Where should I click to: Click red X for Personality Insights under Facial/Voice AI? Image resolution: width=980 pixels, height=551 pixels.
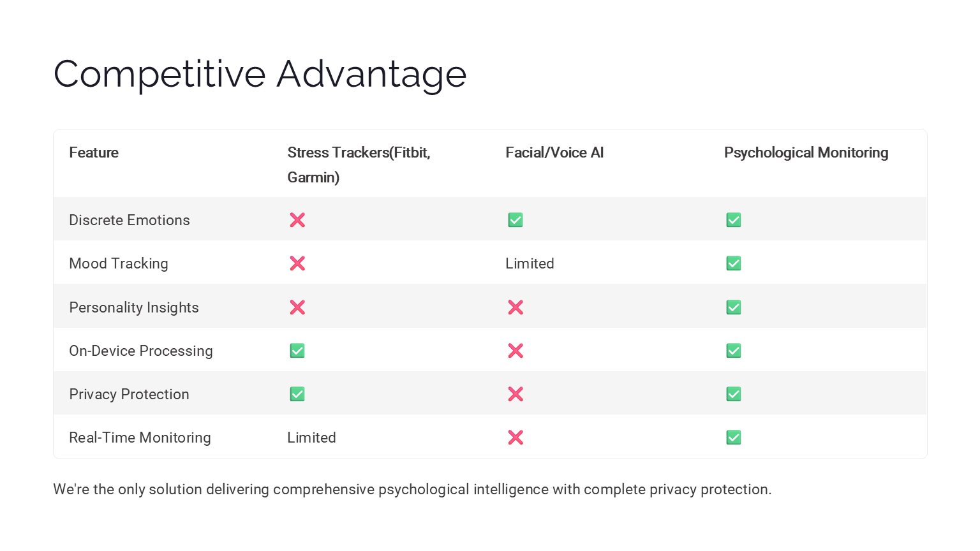[516, 307]
